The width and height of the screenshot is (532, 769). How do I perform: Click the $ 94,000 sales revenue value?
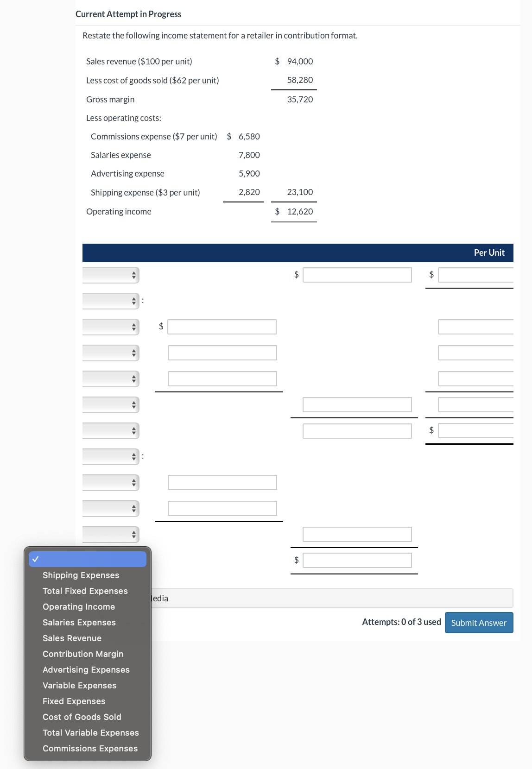(294, 61)
